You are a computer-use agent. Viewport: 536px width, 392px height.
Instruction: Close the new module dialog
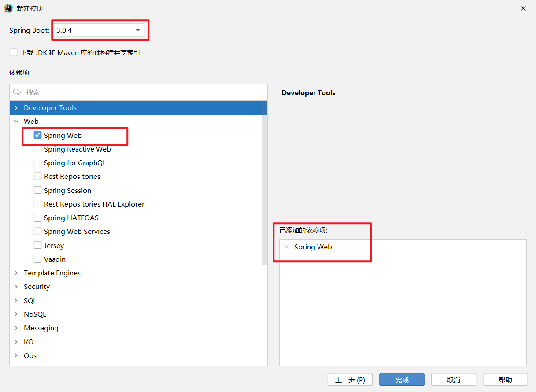tap(523, 8)
